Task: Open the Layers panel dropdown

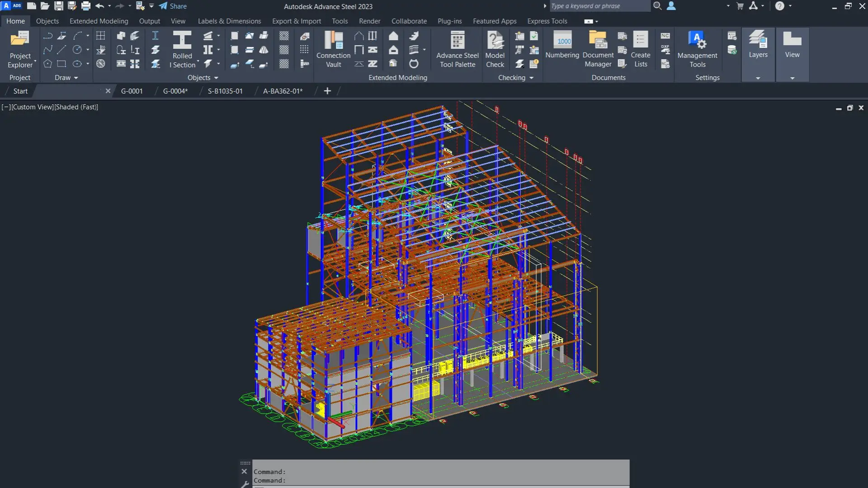Action: coord(758,78)
